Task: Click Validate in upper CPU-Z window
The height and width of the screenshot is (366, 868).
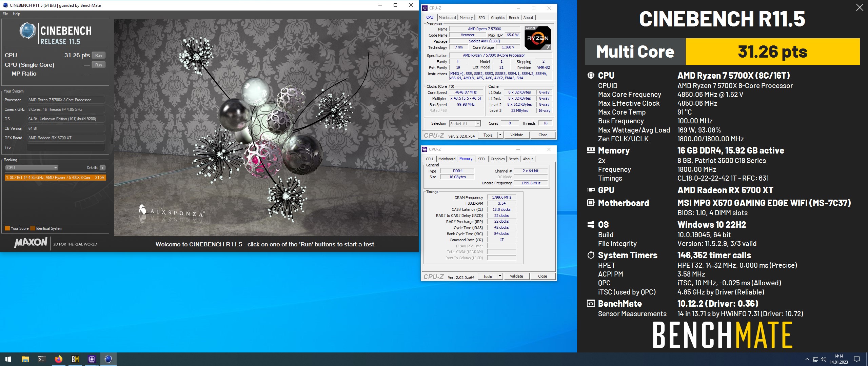Action: coord(517,135)
